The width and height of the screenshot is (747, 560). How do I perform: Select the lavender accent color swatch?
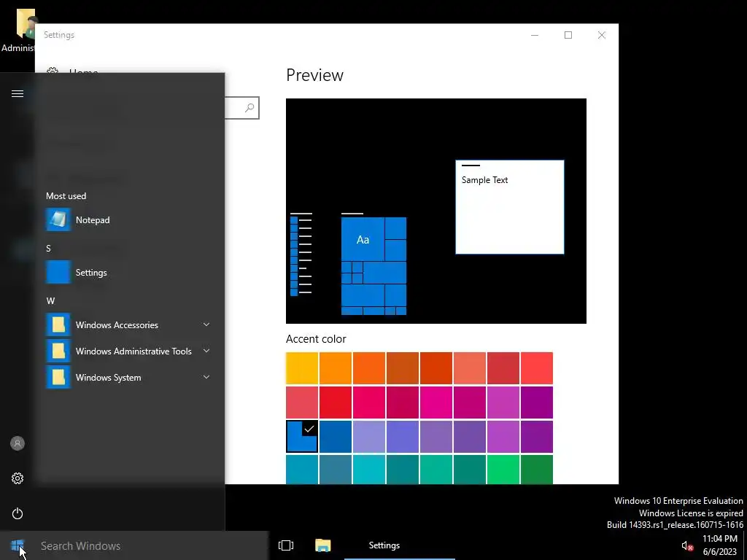pos(369,437)
